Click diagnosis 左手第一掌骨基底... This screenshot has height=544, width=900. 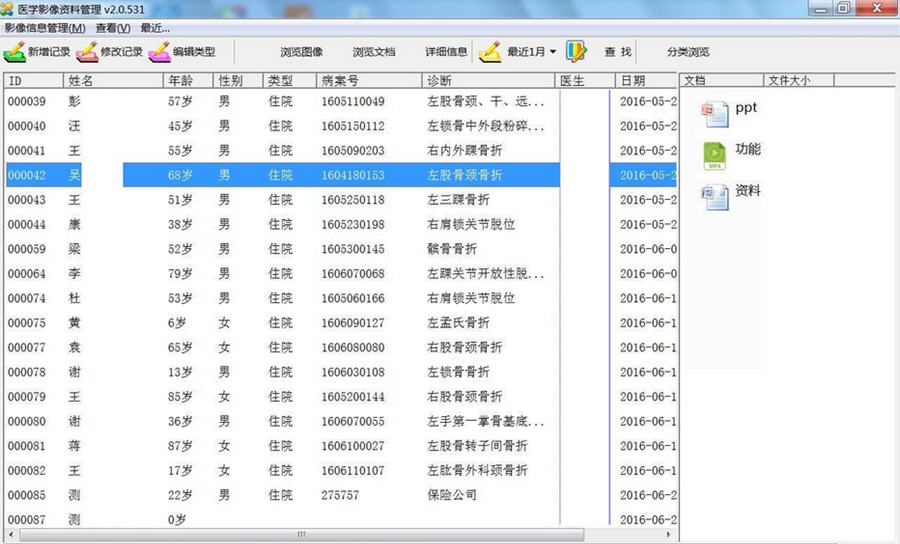(x=486, y=422)
